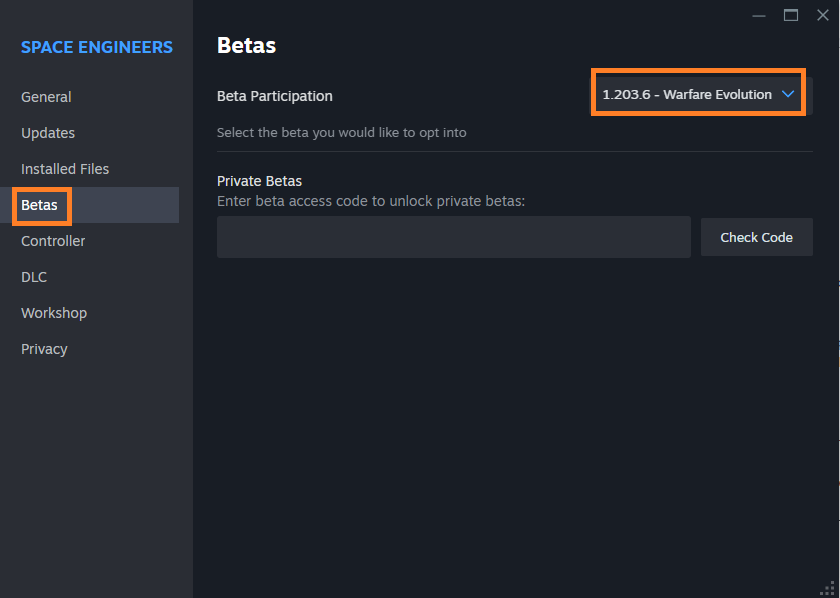The width and height of the screenshot is (840, 598).
Task: Switch to the Workshop tab
Action: coord(54,313)
